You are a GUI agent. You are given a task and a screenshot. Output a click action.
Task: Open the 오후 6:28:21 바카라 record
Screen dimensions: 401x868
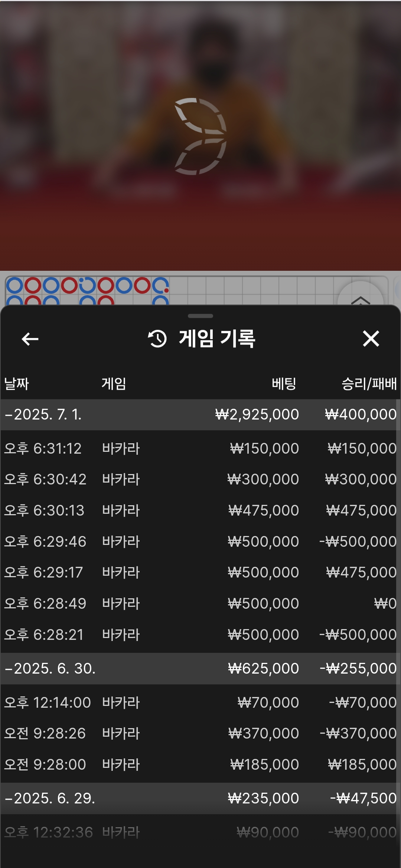200,635
